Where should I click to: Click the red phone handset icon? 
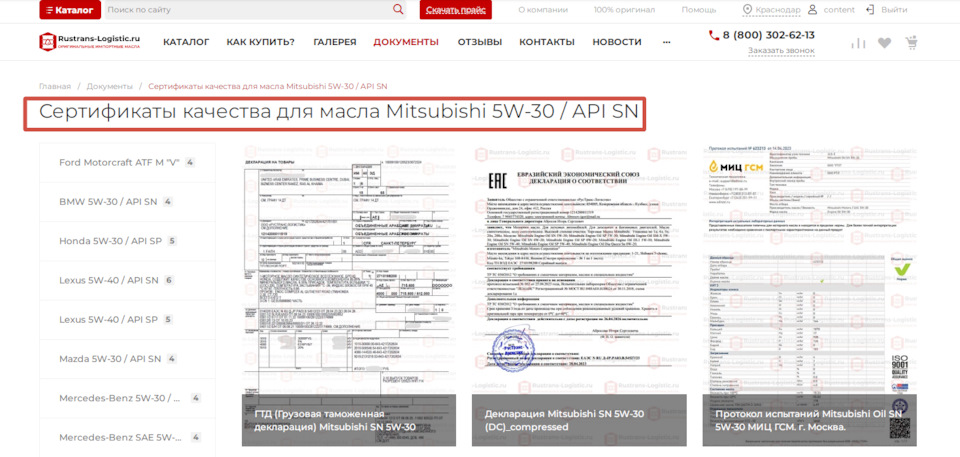point(713,36)
